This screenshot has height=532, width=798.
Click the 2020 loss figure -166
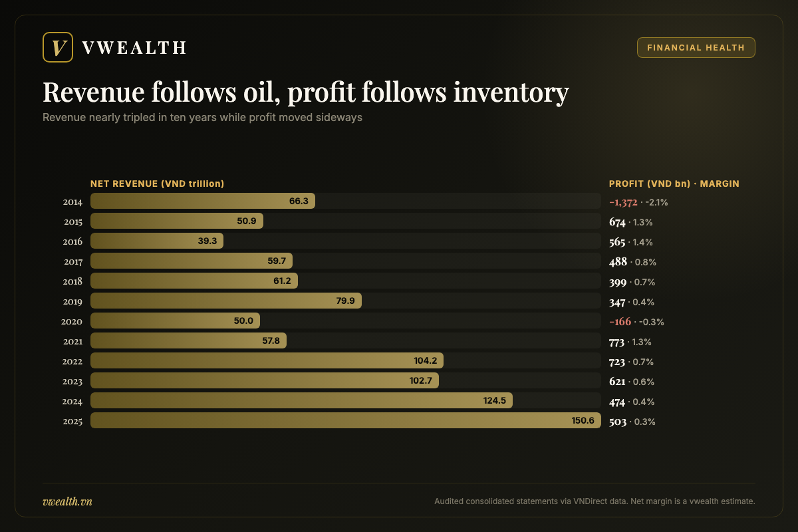[x=620, y=321]
